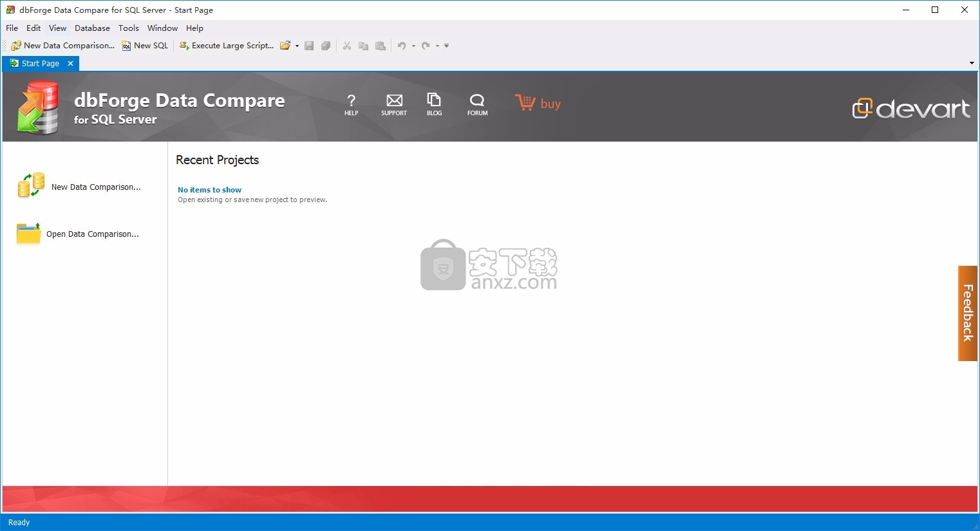Click the window resize grip in status bar
The width and height of the screenshot is (980, 531).
point(975,526)
